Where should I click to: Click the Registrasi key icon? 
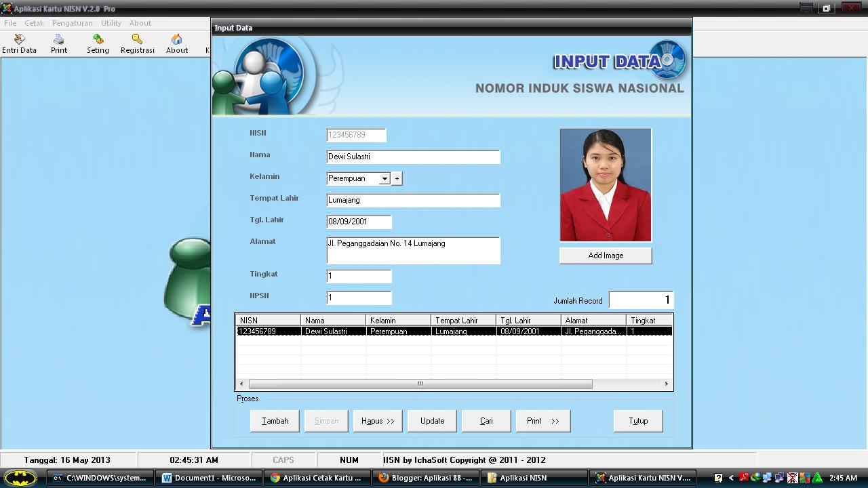point(137,43)
